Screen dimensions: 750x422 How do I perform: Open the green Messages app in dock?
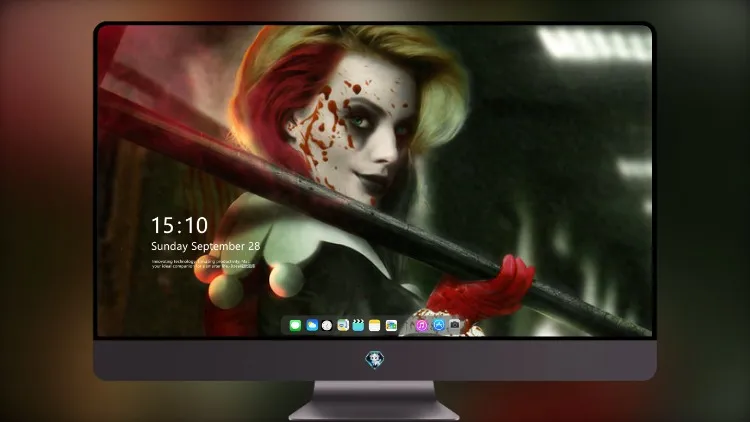295,326
